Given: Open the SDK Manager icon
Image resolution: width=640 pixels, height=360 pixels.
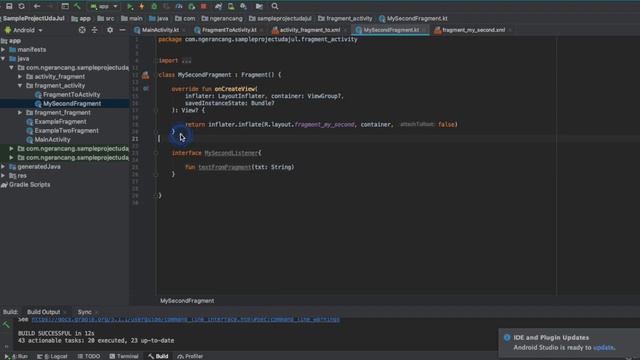Looking at the screenshot, I should 243,6.
